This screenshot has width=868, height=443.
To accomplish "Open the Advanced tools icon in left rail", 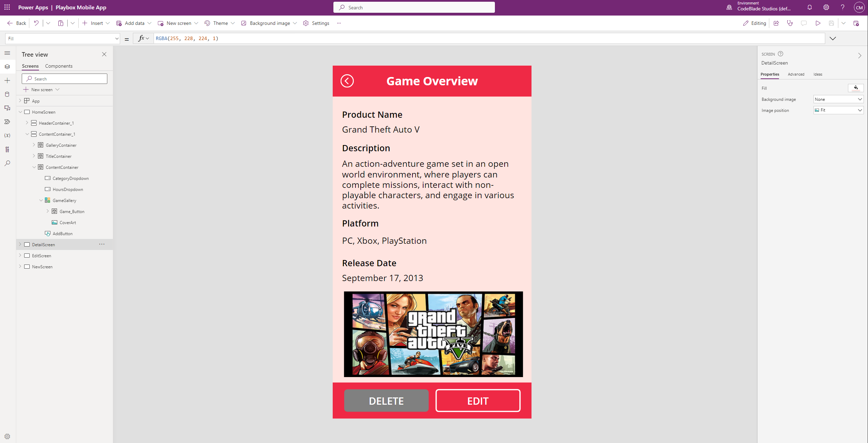I will click(7, 149).
